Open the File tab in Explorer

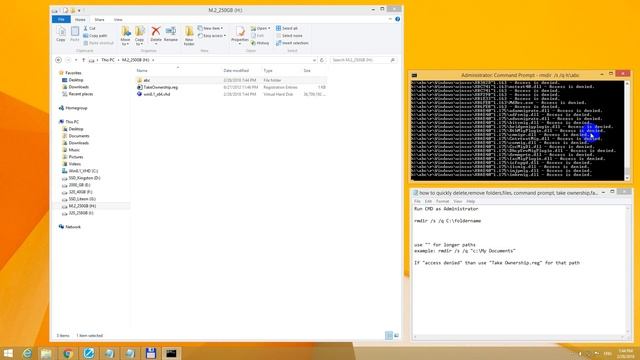click(61, 20)
